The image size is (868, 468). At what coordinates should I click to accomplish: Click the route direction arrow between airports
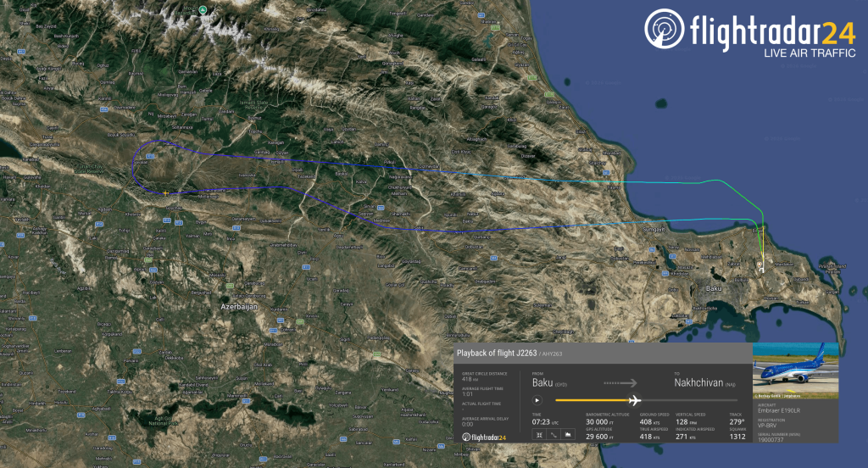(626, 382)
